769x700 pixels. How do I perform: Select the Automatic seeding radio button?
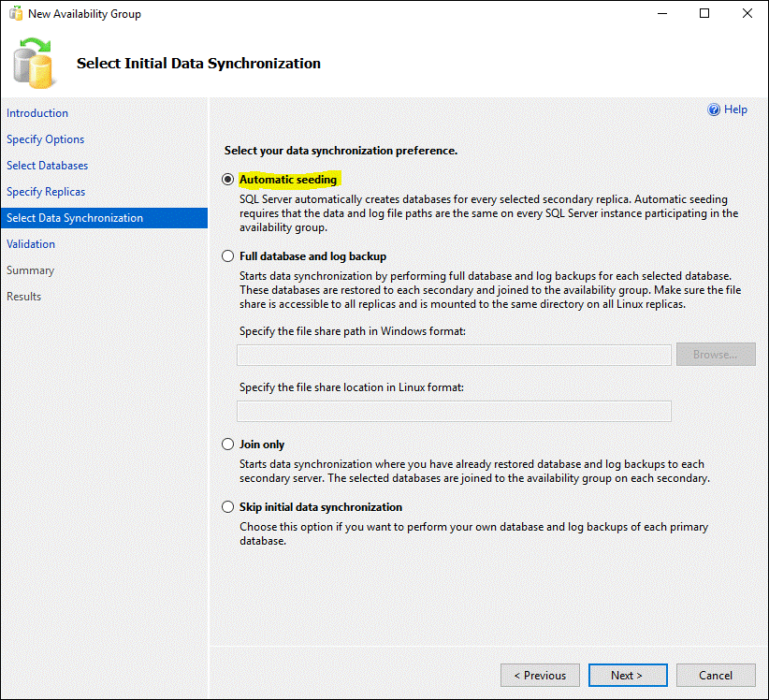(x=227, y=180)
